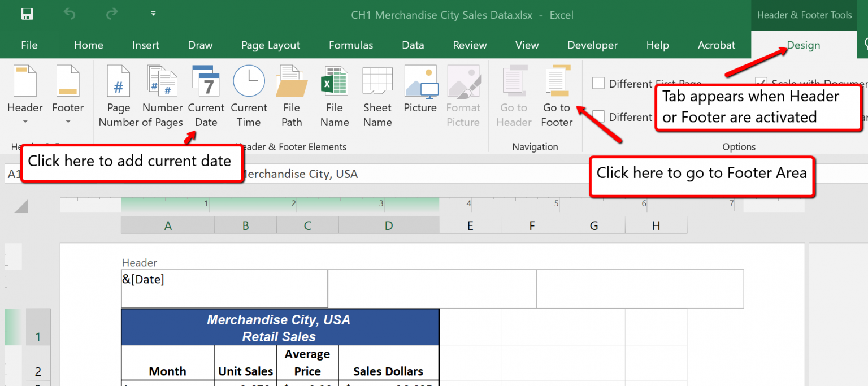Open the Formulas ribbon tab

pos(350,45)
